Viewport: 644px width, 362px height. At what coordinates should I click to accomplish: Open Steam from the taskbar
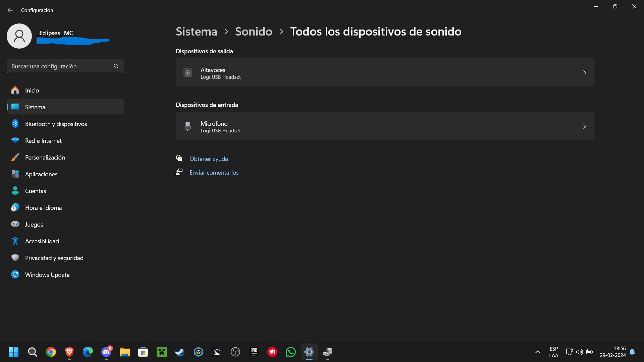[x=180, y=352]
